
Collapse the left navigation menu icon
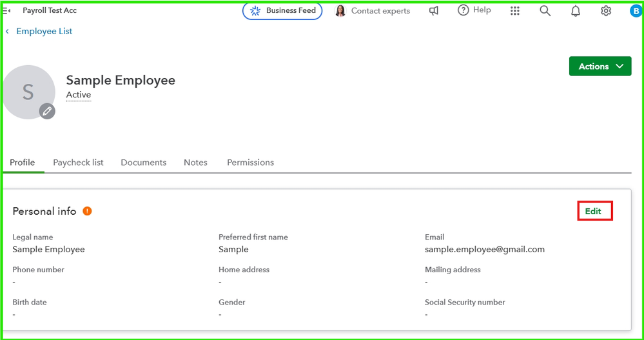coord(6,11)
